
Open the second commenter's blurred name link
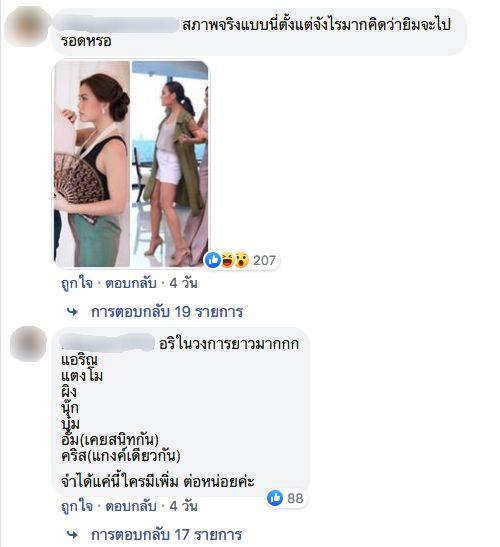[x=107, y=343]
